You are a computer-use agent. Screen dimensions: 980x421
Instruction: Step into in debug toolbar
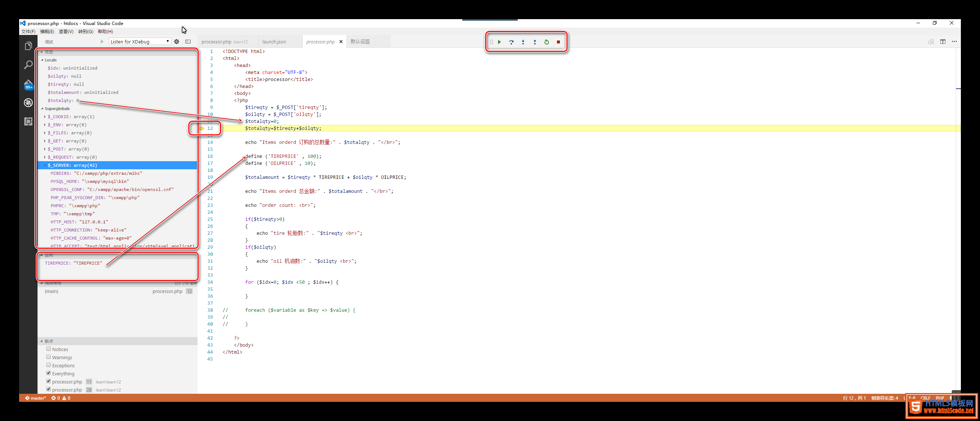click(x=523, y=42)
